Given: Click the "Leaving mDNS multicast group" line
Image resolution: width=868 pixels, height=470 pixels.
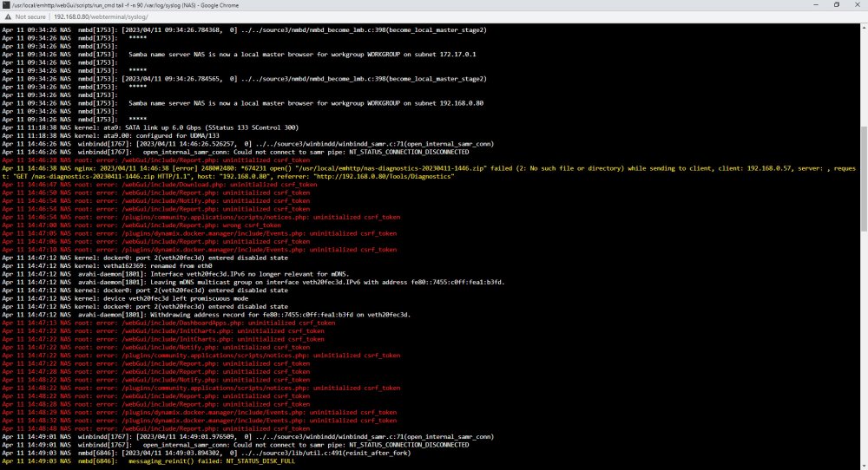Looking at the screenshot, I should (253, 282).
